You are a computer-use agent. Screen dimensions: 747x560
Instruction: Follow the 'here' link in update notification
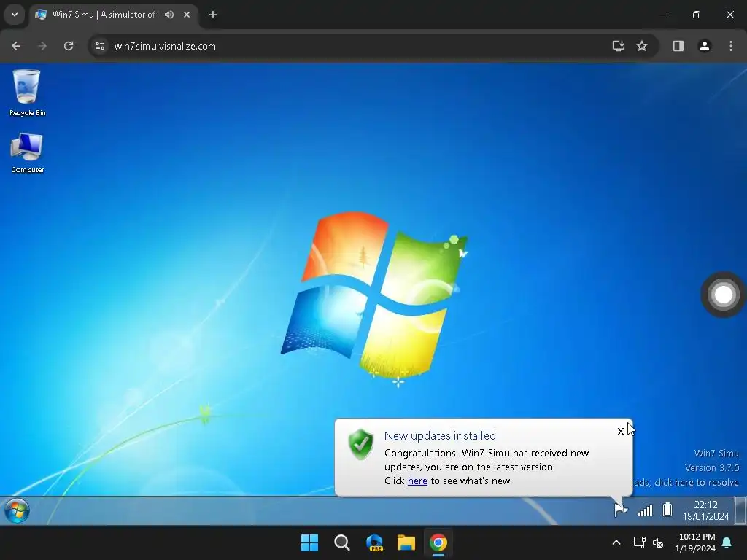pos(417,481)
